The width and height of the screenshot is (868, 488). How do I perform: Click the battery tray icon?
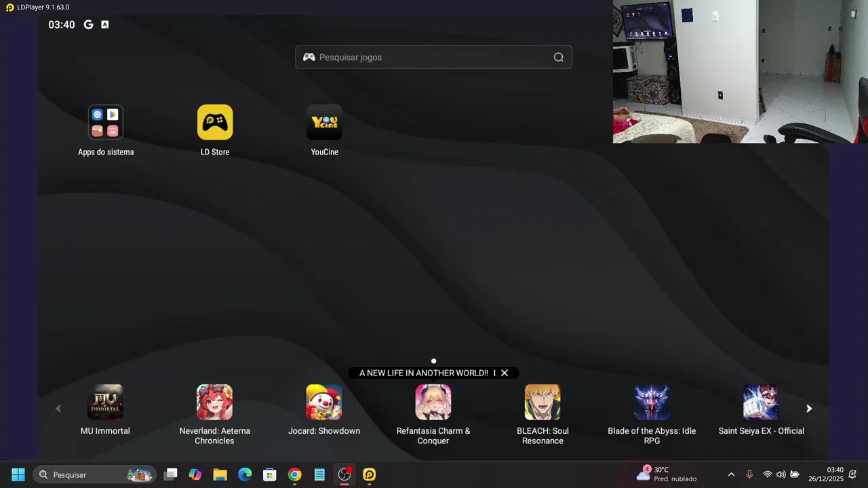[x=795, y=474]
